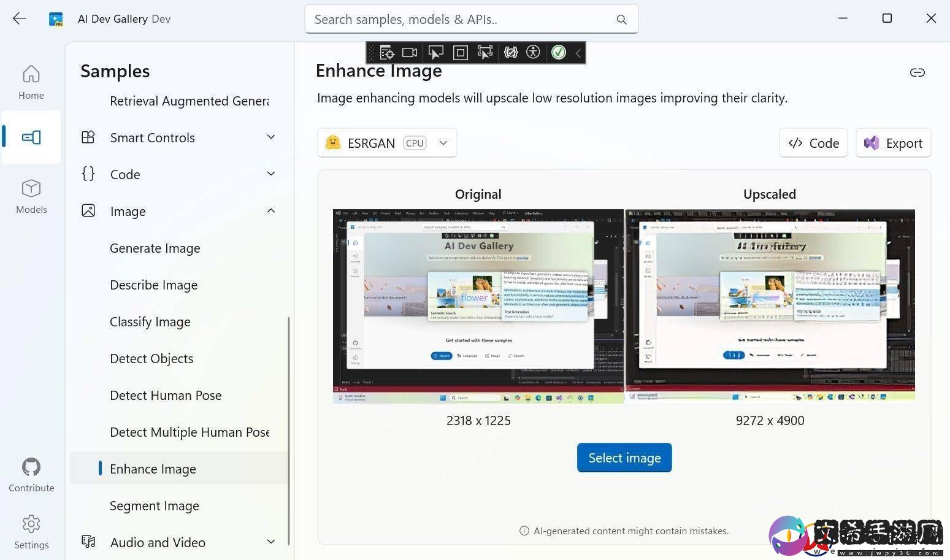Open Home from the left navigation rail
The width and height of the screenshot is (950, 560).
click(31, 82)
